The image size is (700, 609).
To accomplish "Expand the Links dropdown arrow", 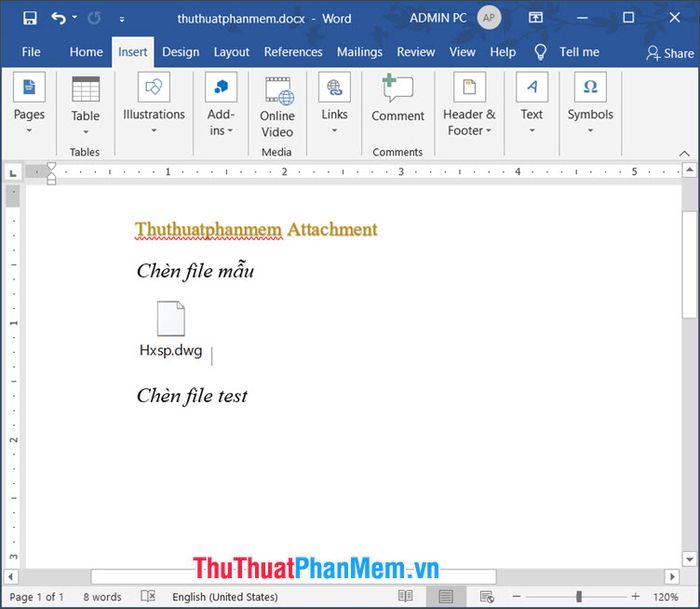I will point(334,130).
